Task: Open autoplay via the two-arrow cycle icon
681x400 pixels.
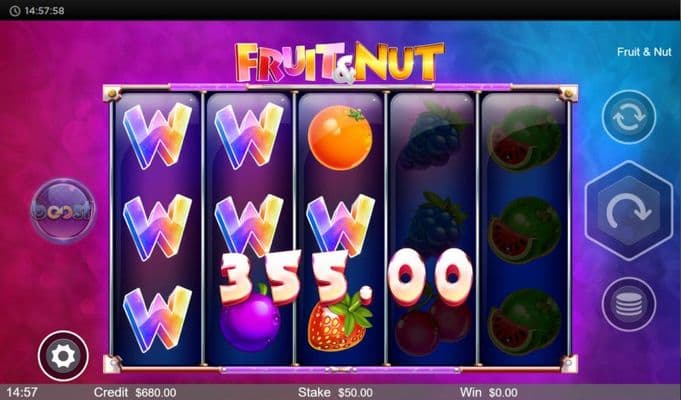Action: (x=629, y=117)
